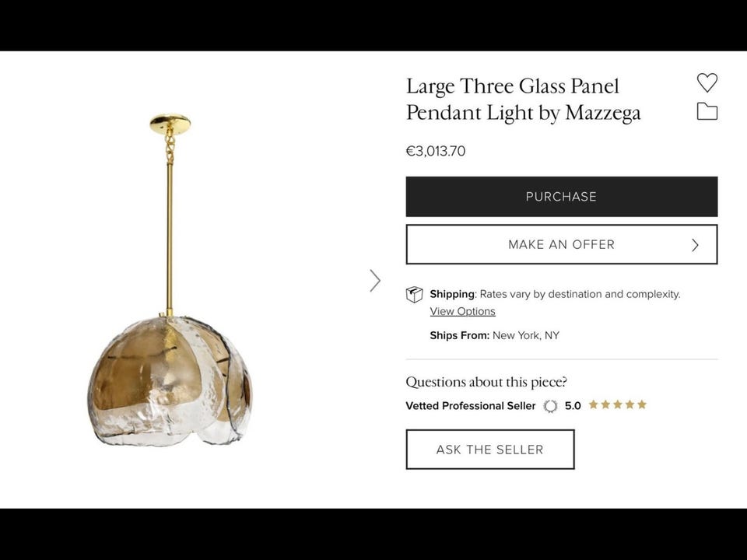Viewport: 747px width, 560px height.
Task: Save the item using the folder icon
Action: [707, 111]
